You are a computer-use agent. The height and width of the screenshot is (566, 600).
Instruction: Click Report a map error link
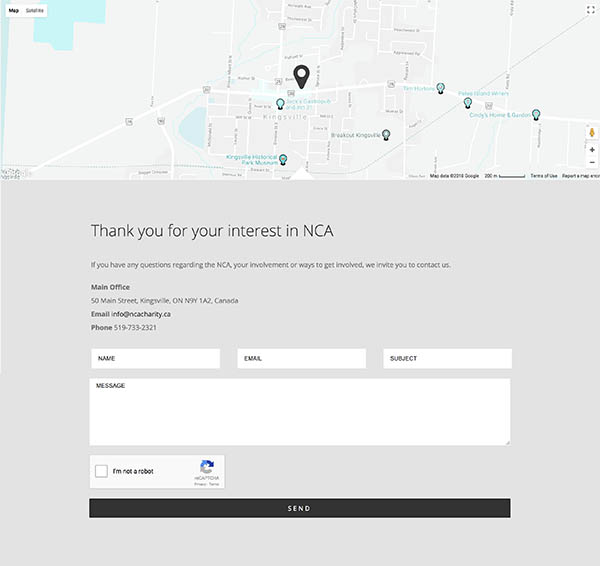click(x=580, y=176)
